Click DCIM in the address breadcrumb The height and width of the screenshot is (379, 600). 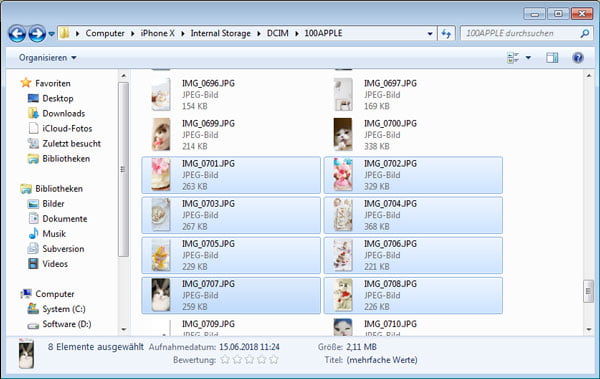277,33
